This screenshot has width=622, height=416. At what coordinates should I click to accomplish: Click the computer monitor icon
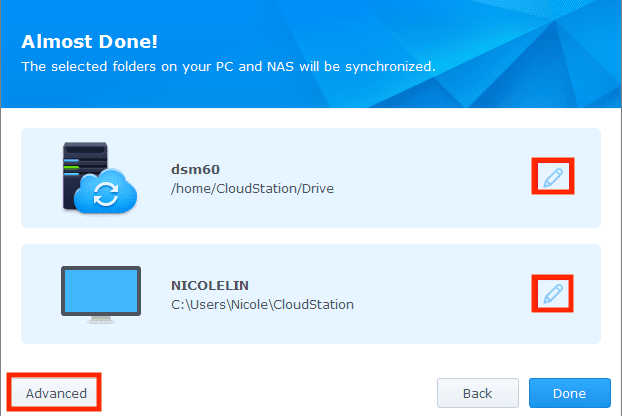[98, 294]
